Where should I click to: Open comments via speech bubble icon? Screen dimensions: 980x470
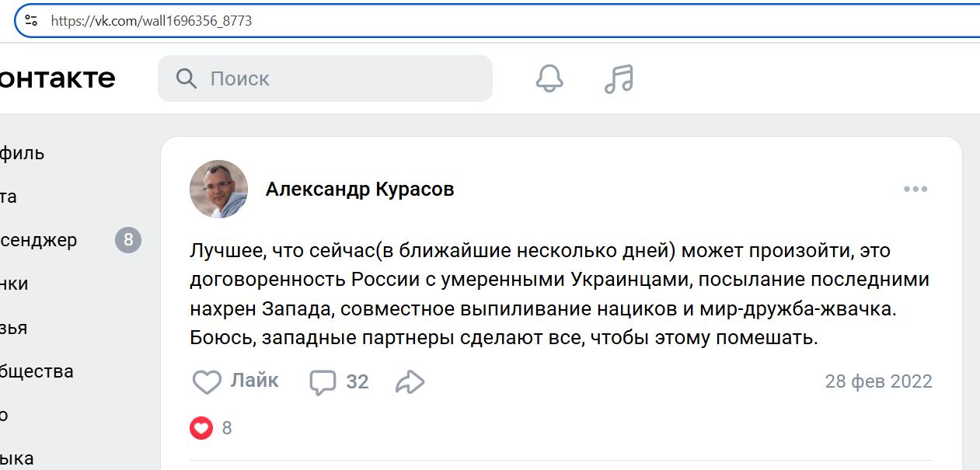click(323, 382)
